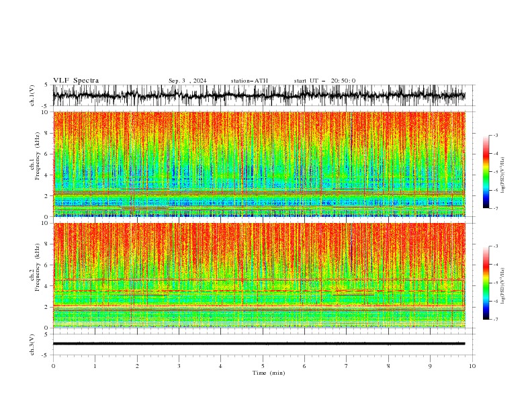532x411 pixels.
Task: Click the ch.1 "Frequency (kHz)" axis label
Action: [37, 156]
